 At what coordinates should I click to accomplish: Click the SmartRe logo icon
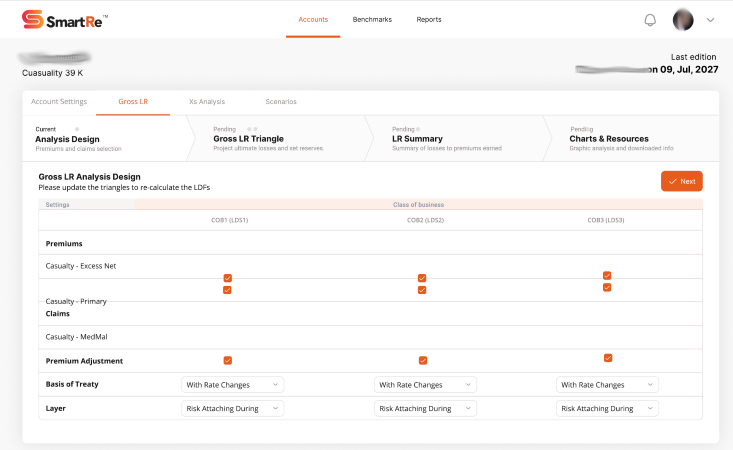tap(32, 19)
